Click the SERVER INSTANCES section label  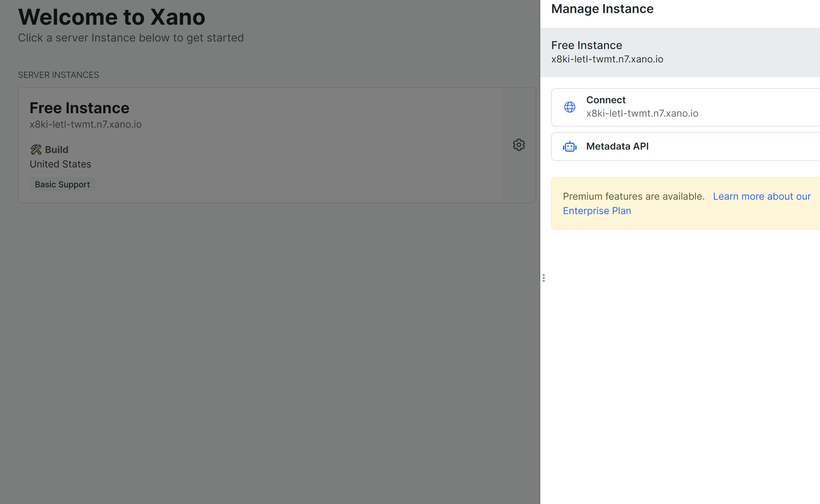click(x=58, y=75)
